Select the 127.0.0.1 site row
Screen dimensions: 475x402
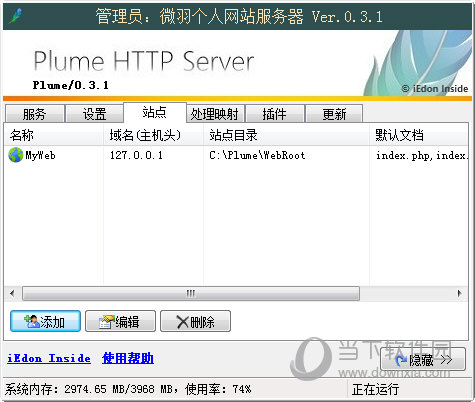click(x=236, y=155)
